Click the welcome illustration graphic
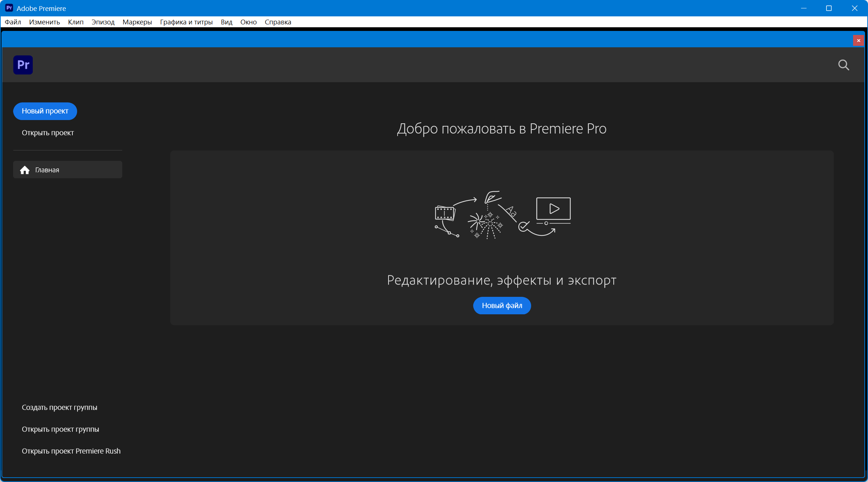Screen dimensions: 868x482 pos(502,215)
